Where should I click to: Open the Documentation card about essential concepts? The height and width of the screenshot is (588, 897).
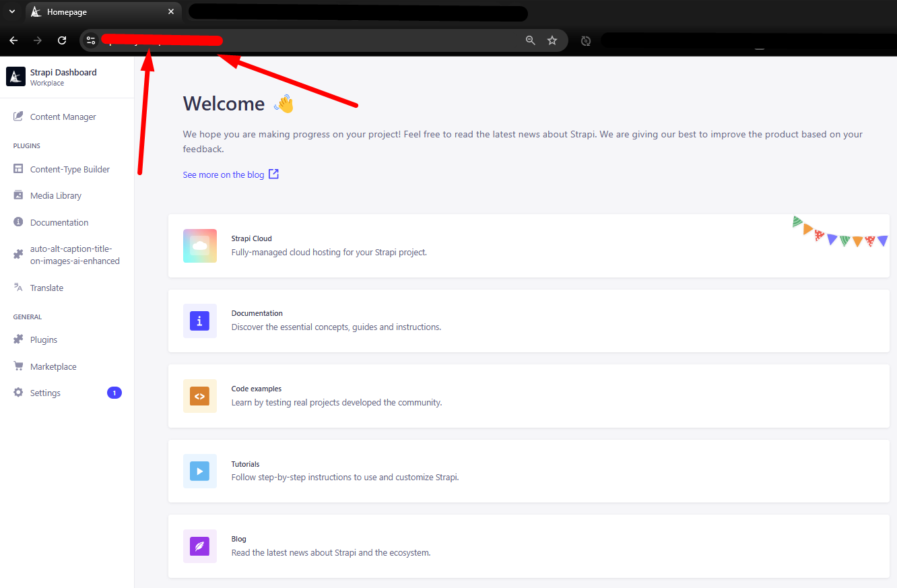[x=529, y=321]
